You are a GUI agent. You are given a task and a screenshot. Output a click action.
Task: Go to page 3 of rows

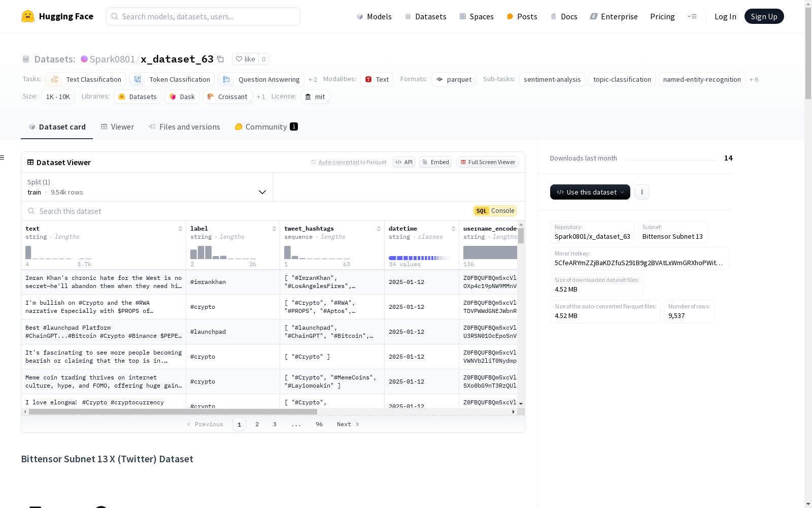point(275,424)
